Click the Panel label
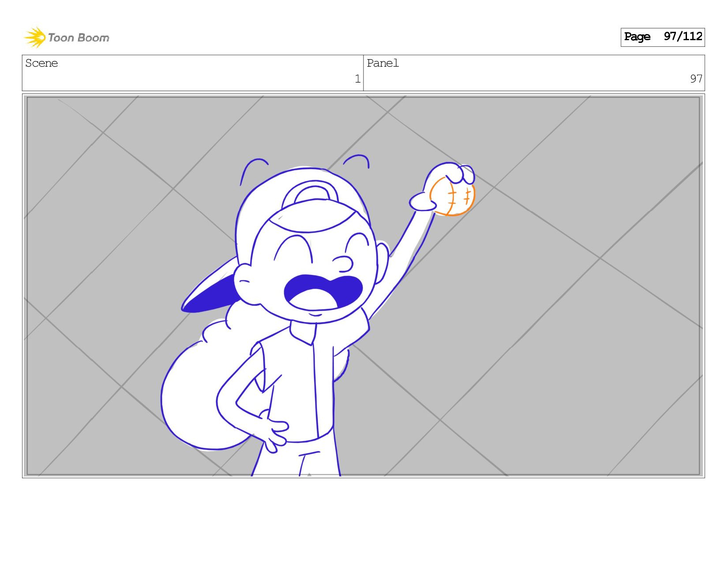The height and width of the screenshot is (563, 728). [x=383, y=63]
